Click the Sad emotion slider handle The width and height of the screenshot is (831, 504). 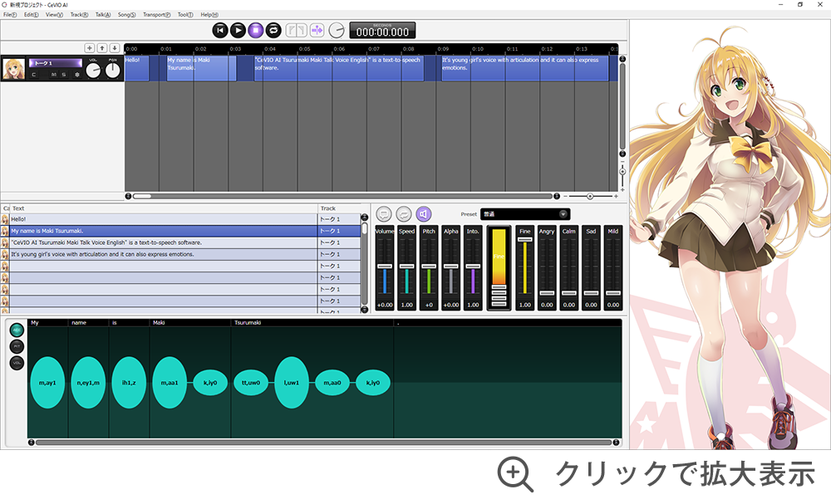(x=591, y=293)
